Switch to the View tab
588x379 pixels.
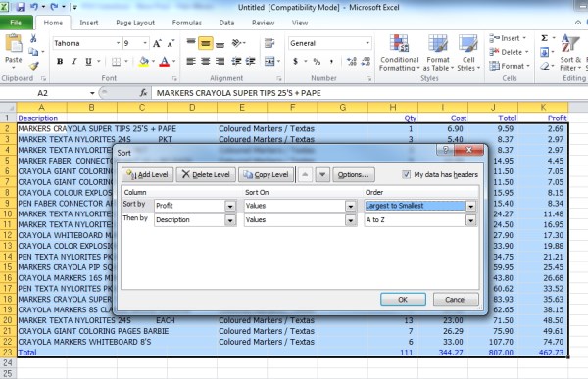300,23
